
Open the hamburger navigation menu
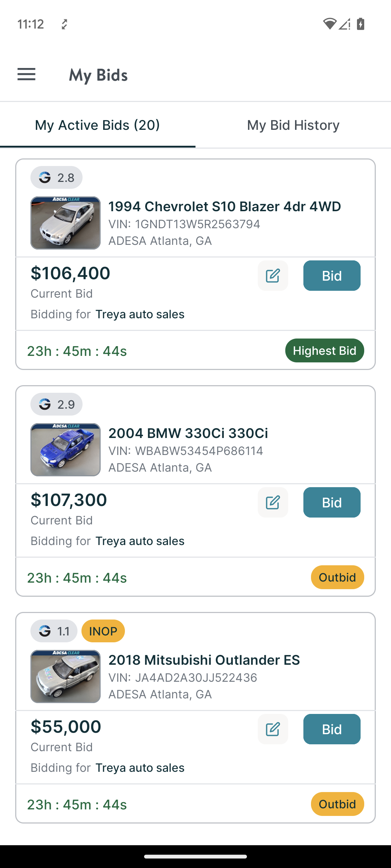[x=26, y=75]
